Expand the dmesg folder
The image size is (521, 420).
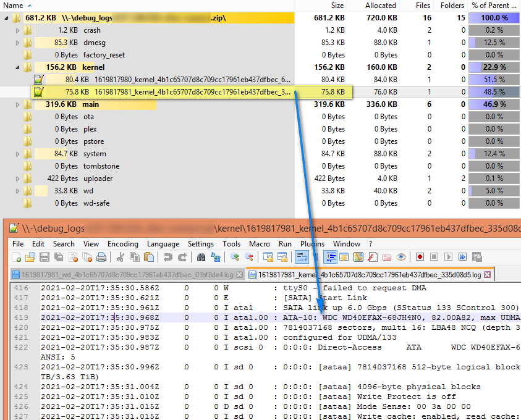coord(17,43)
